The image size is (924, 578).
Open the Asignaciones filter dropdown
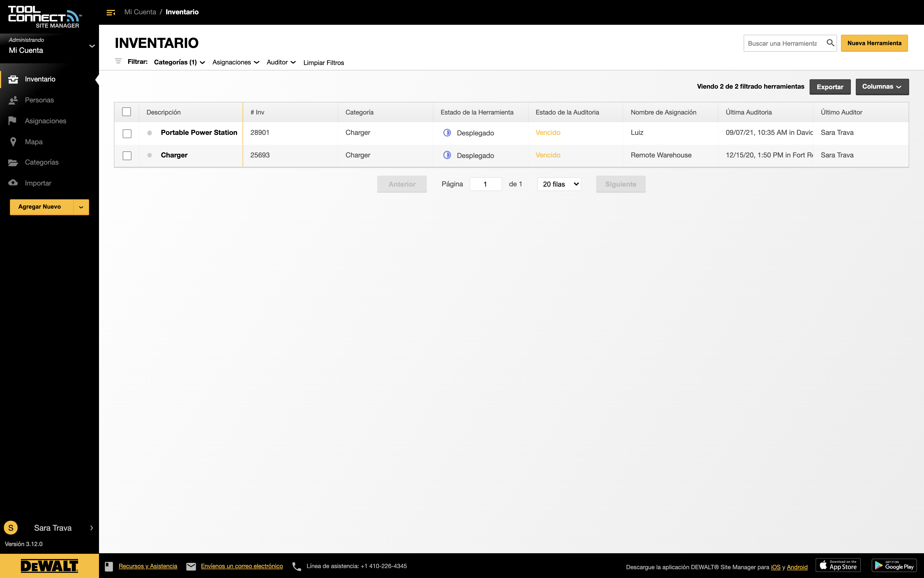pyautogui.click(x=236, y=62)
